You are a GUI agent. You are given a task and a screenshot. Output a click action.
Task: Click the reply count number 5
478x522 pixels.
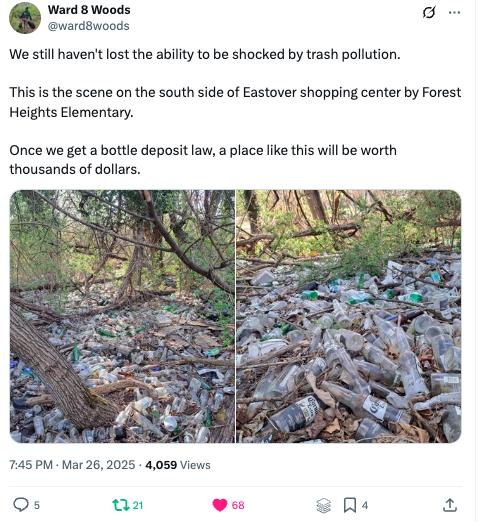(x=37, y=505)
